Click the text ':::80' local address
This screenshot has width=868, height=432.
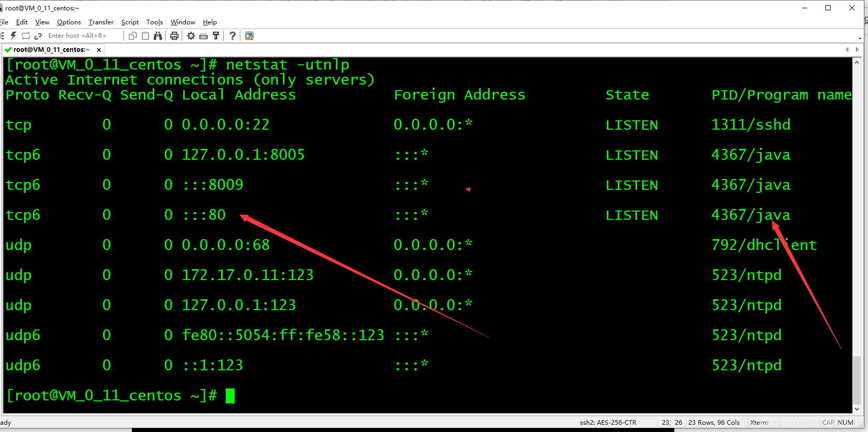tap(204, 215)
